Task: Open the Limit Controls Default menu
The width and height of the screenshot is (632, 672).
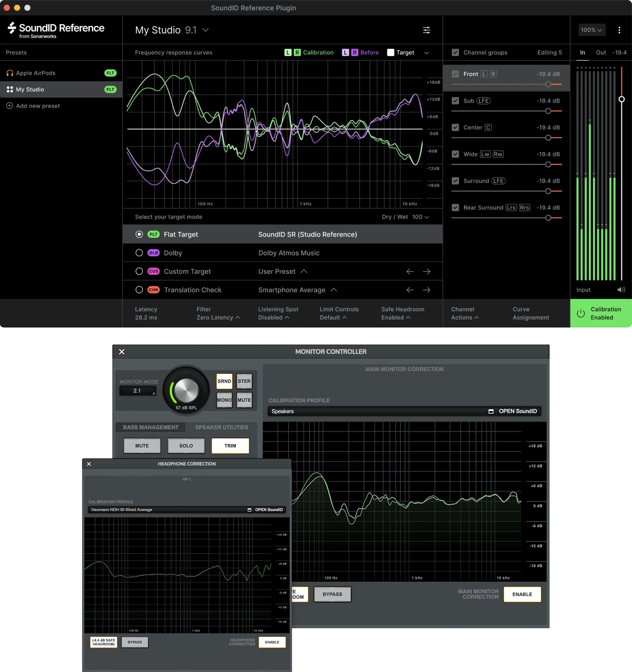Action: point(339,313)
